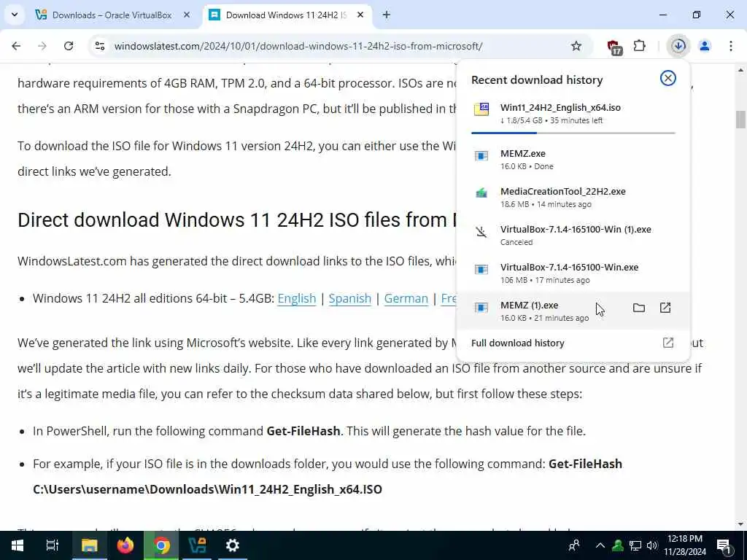Click the Direct download Windows 11 24H2 heading
747x560 pixels.
point(237,220)
